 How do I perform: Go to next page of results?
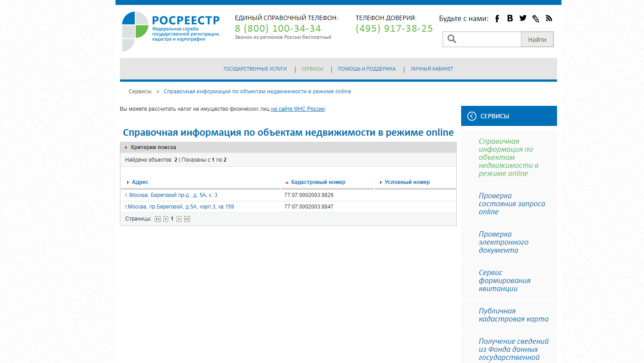click(x=179, y=219)
